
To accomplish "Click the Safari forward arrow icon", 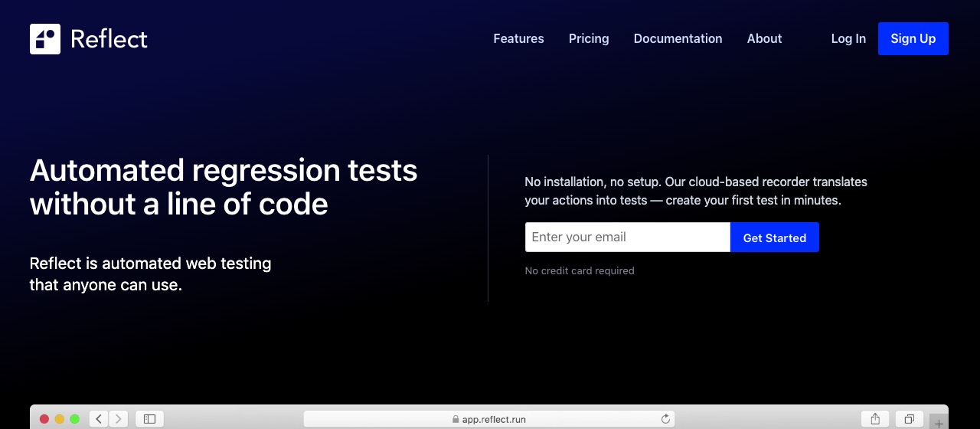I will coord(118,419).
